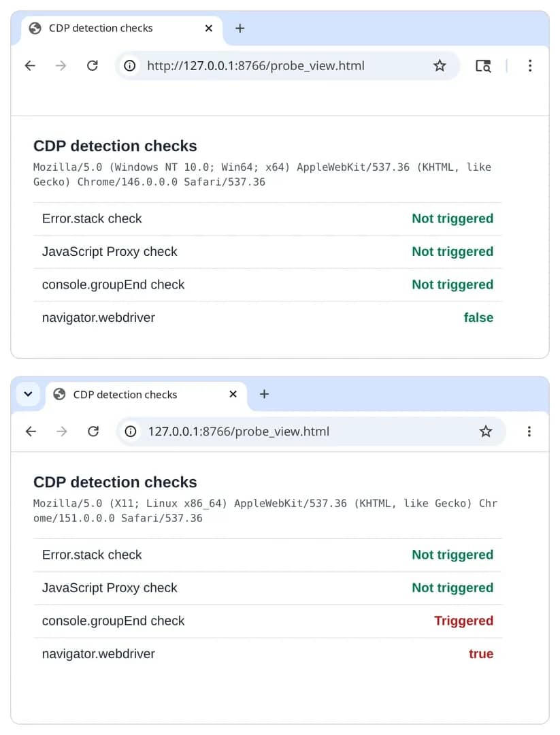Click back arrow in bottom browser window
Image resolution: width=560 pixels, height=735 pixels.
pos(31,431)
